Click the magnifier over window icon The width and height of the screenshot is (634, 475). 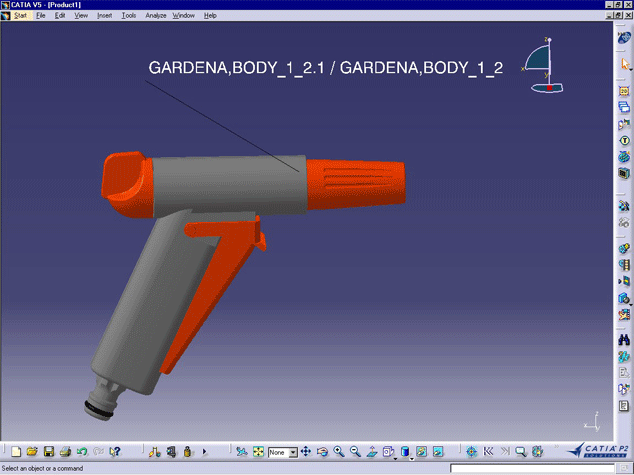coord(521,451)
